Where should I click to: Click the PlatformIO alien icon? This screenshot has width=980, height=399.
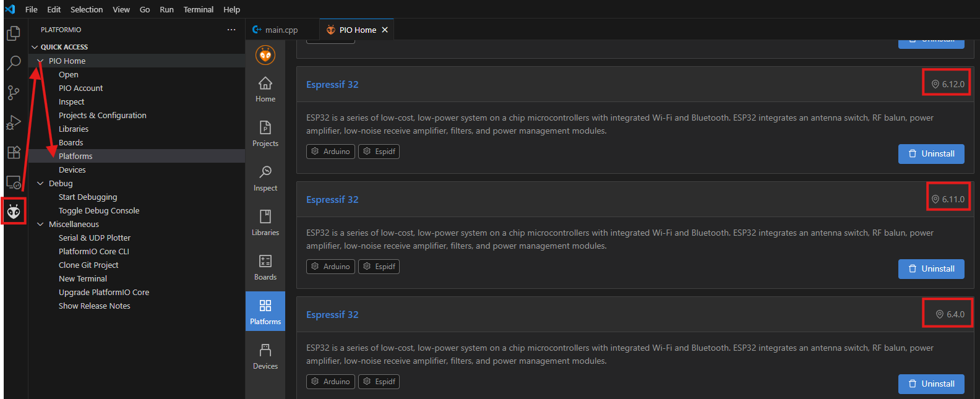pos(14,212)
